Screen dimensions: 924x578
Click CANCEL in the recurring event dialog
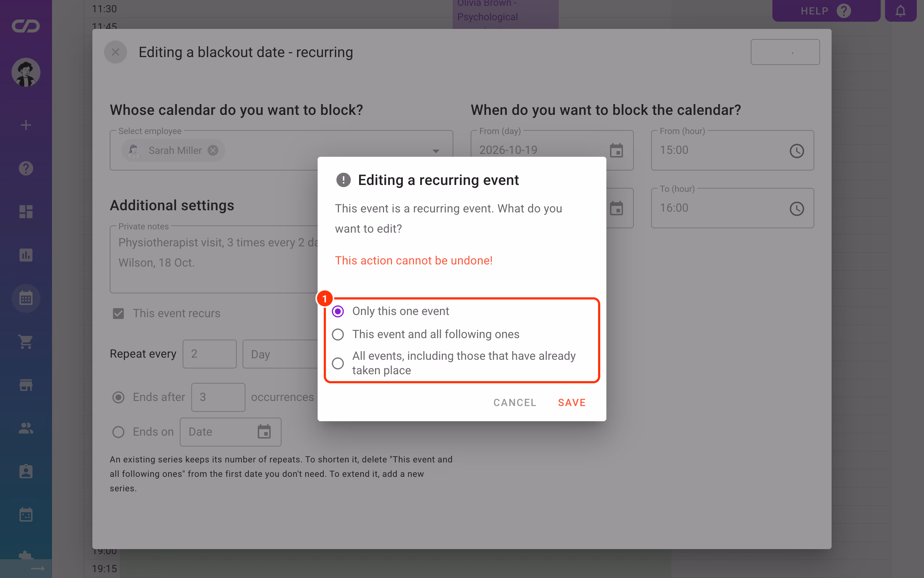515,402
